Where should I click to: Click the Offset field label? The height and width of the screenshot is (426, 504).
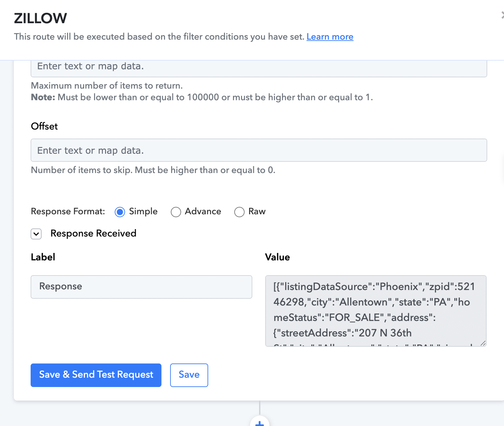(x=44, y=126)
